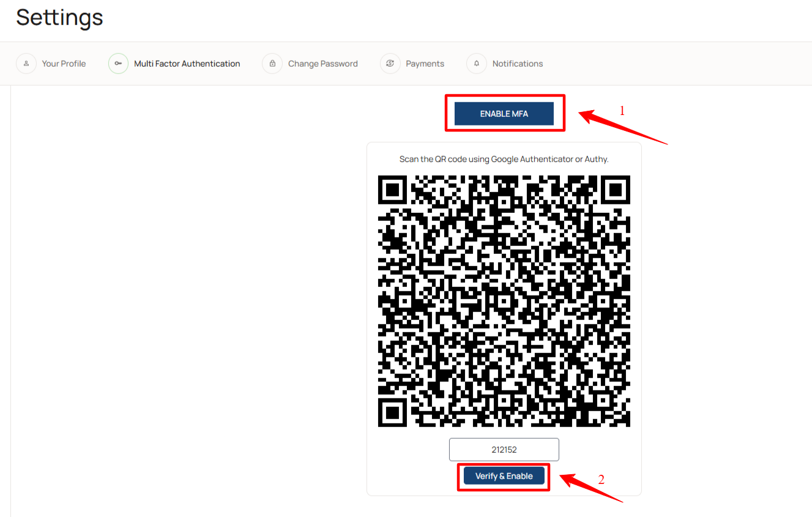
Task: Focus the verification code field showing 212152
Action: pos(504,450)
